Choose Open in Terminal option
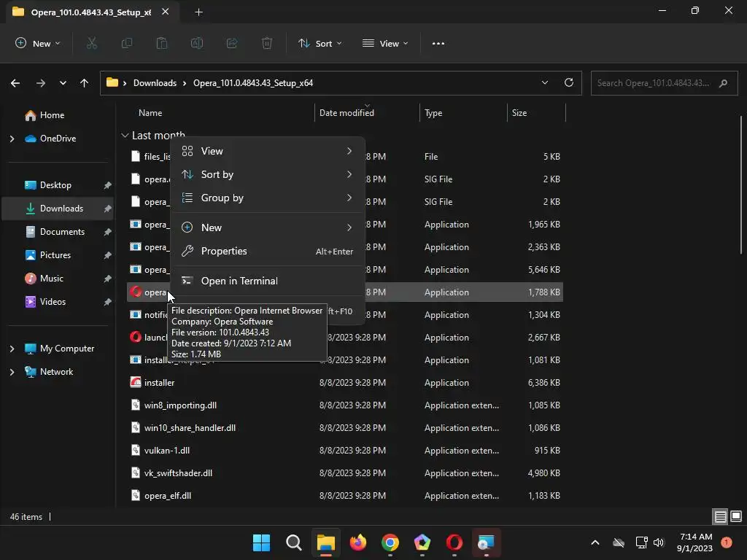 click(267, 281)
